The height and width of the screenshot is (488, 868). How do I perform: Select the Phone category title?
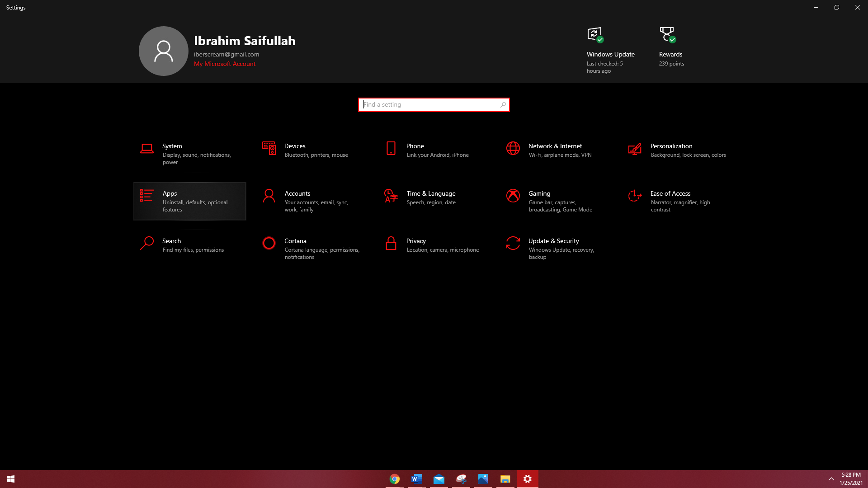click(x=415, y=146)
